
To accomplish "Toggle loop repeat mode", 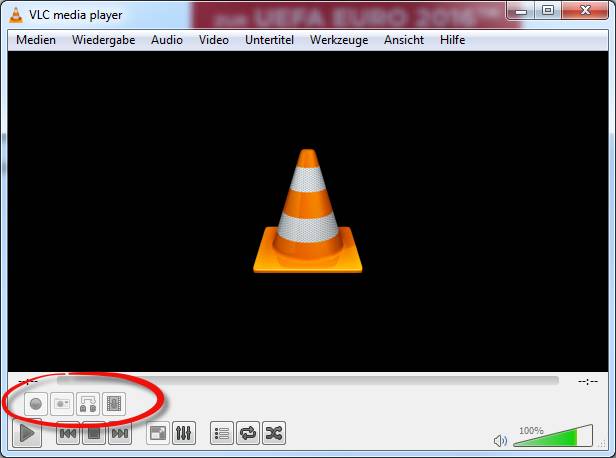I will click(x=247, y=433).
